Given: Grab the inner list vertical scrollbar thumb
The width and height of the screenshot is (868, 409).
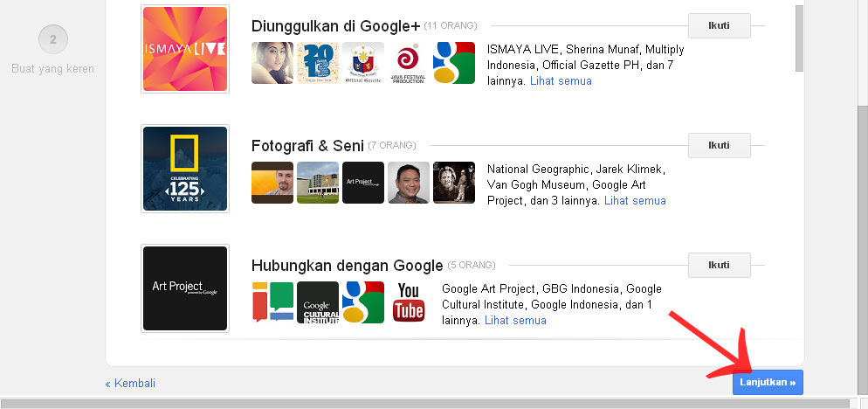Looking at the screenshot, I should pyautogui.click(x=799, y=38).
